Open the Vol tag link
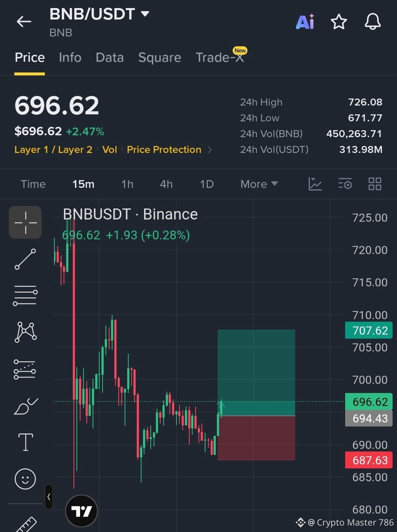This screenshot has width=397, height=532. [x=110, y=150]
